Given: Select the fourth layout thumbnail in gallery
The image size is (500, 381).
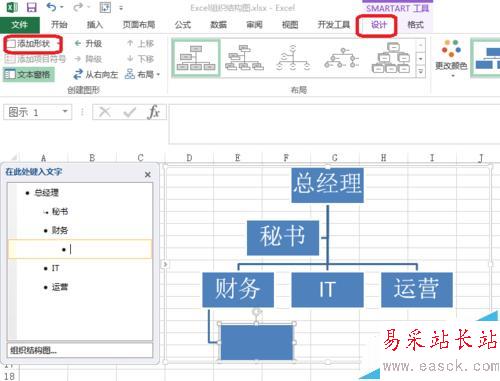Looking at the screenshot, I should click(x=341, y=58).
